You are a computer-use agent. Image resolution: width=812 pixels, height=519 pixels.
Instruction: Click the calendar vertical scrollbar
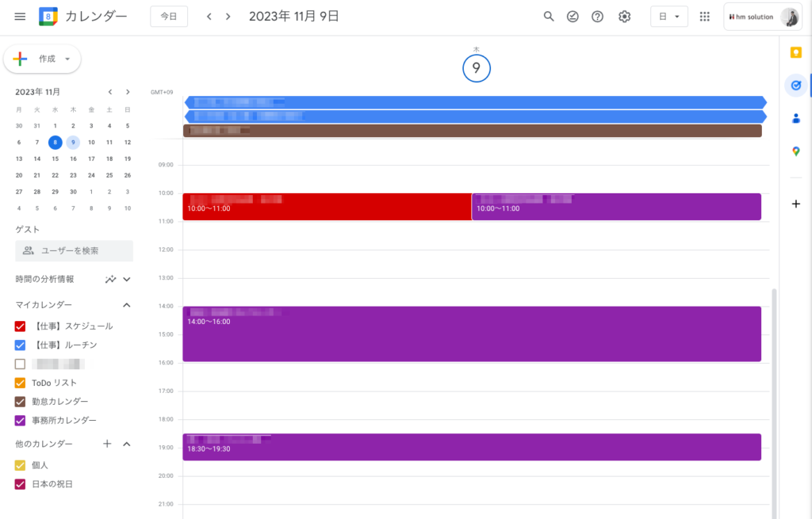tap(774, 403)
